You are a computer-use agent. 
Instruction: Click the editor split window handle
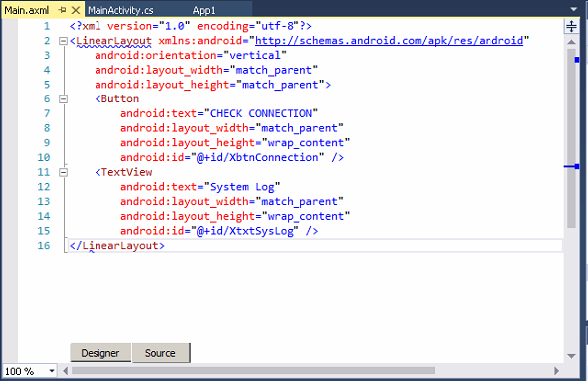(571, 26)
